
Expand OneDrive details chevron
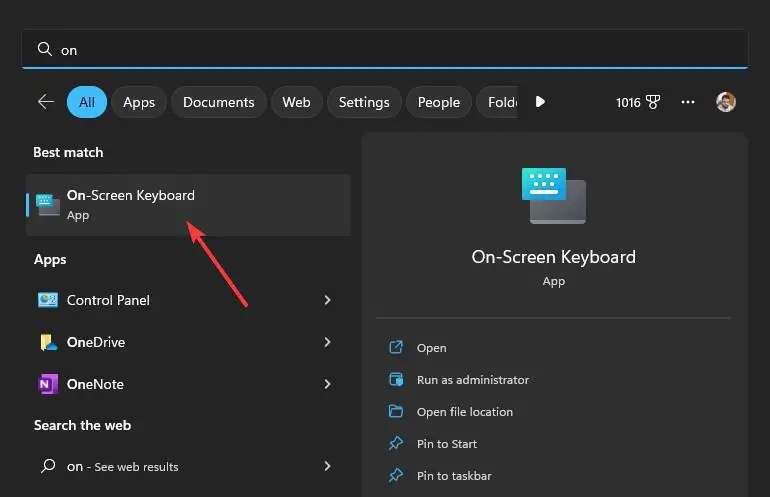coord(327,342)
